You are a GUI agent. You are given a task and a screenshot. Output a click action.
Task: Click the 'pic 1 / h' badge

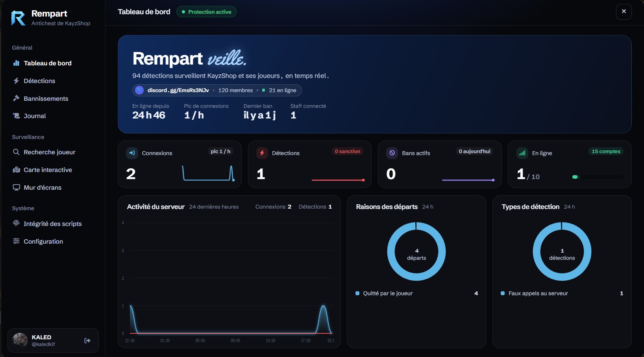(x=220, y=152)
